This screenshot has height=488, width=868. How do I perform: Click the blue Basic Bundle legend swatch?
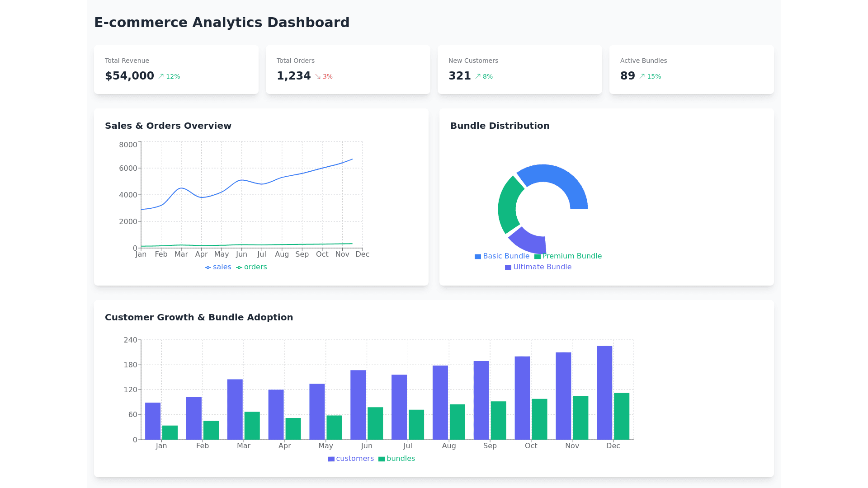478,257
